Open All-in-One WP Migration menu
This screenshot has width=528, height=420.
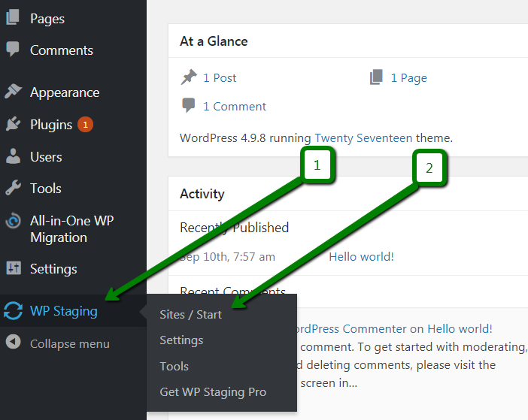pos(73,228)
